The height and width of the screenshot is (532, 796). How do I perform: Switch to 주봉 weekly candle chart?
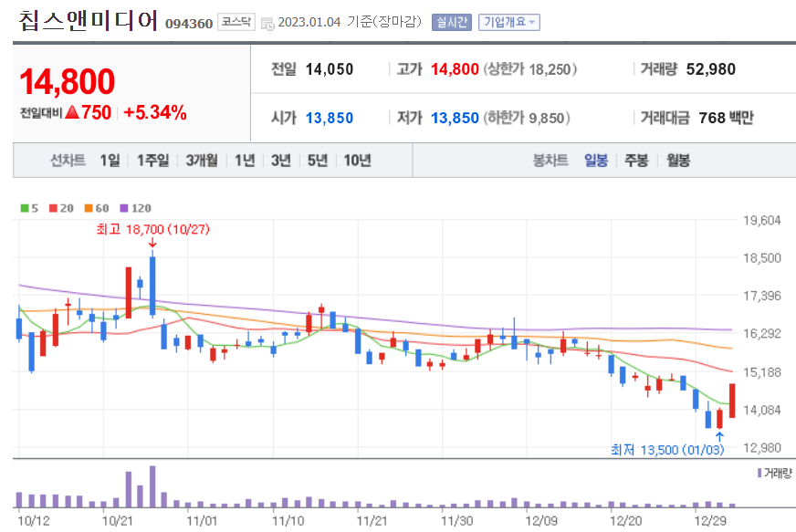pos(636,161)
